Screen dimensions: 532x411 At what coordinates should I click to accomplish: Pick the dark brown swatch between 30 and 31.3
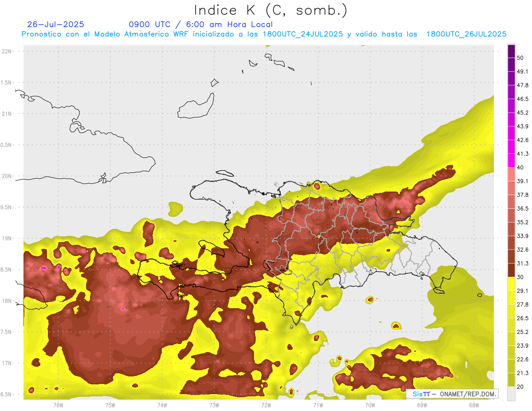pyautogui.click(x=511, y=270)
